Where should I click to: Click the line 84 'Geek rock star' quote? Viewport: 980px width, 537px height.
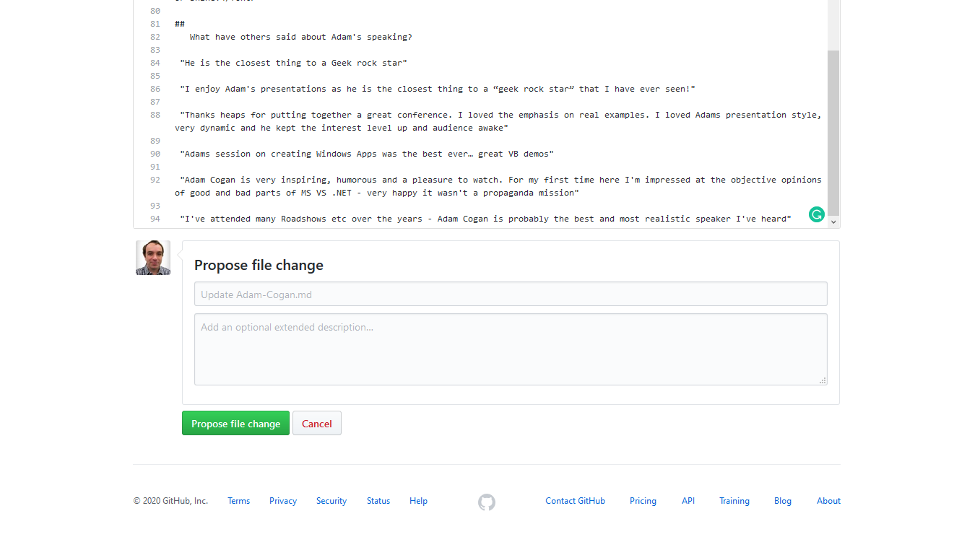(293, 63)
